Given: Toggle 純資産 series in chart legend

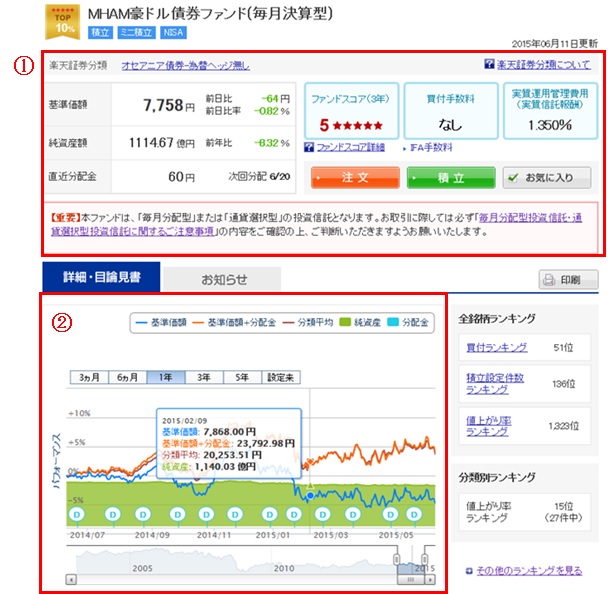Looking at the screenshot, I should coord(360,323).
